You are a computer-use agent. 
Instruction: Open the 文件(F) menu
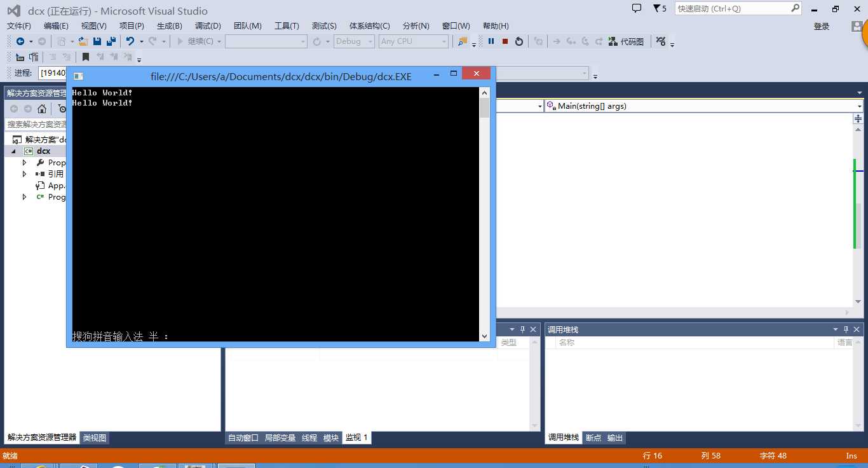(x=19, y=26)
